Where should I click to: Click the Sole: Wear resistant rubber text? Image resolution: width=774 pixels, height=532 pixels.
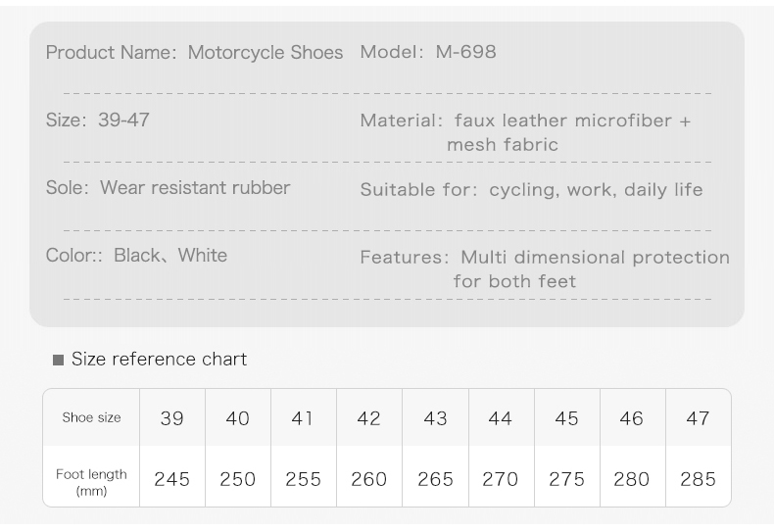[168, 188]
